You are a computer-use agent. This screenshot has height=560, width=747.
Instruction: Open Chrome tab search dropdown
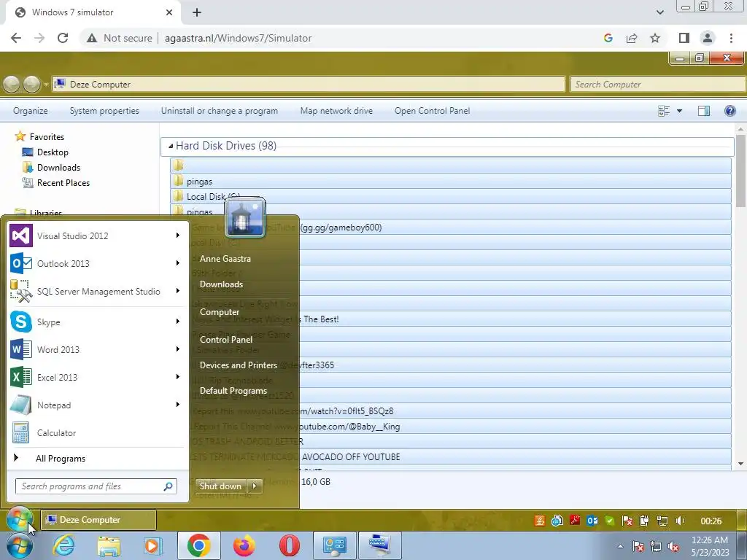[659, 12]
